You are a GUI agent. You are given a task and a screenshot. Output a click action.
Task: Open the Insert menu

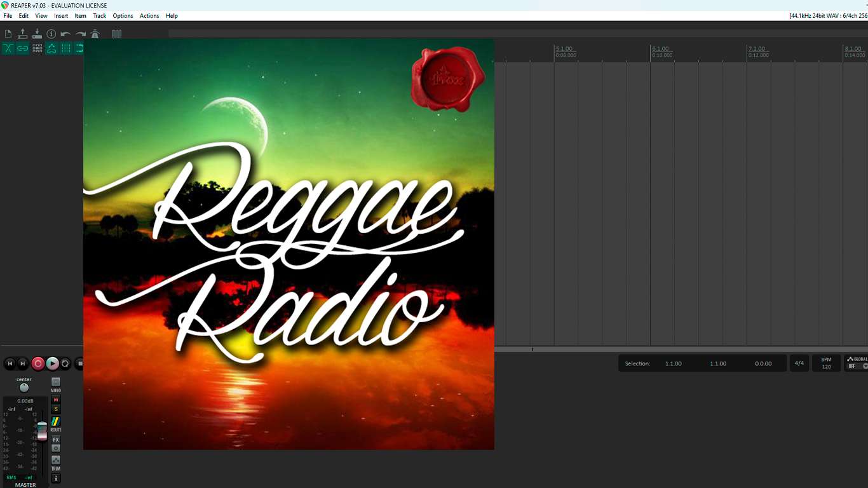[61, 16]
